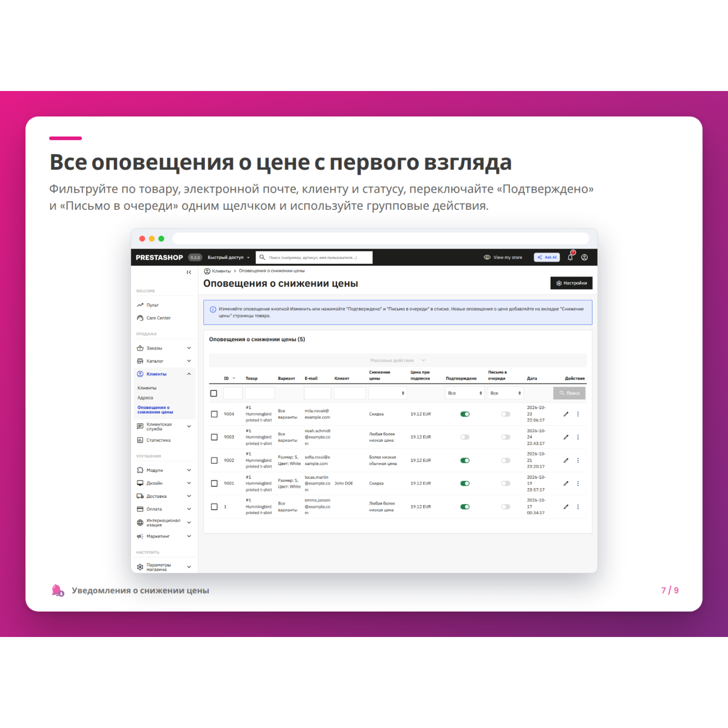
Task: Click Клиенты breadcrumb link
Action: tap(221, 271)
